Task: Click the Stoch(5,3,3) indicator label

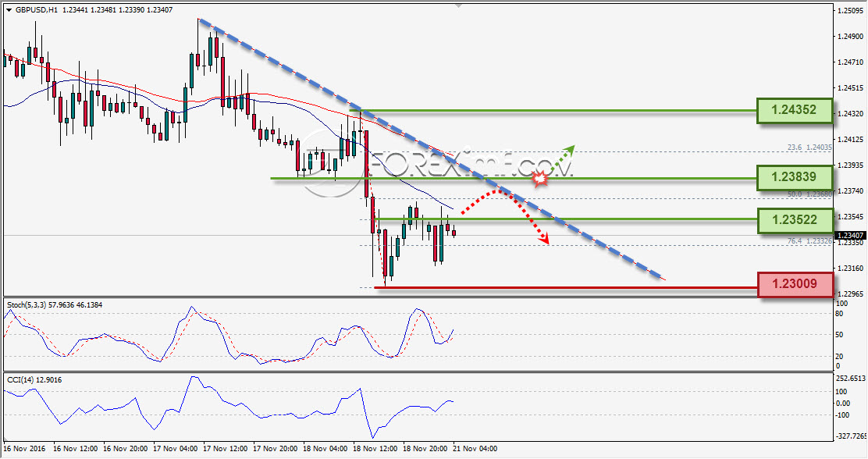Action: pos(55,304)
